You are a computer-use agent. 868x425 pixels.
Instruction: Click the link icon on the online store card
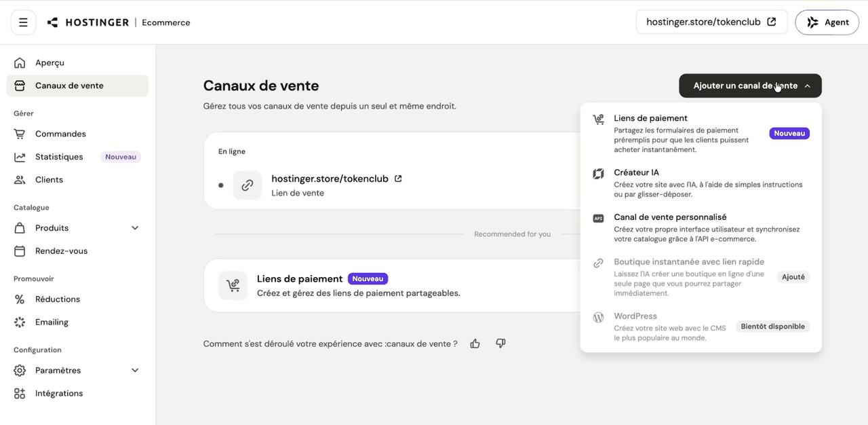coord(248,185)
